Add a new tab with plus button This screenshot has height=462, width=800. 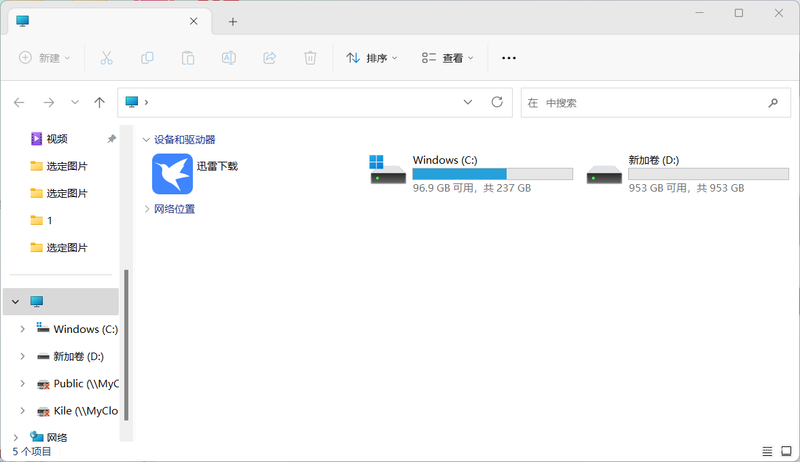(233, 21)
